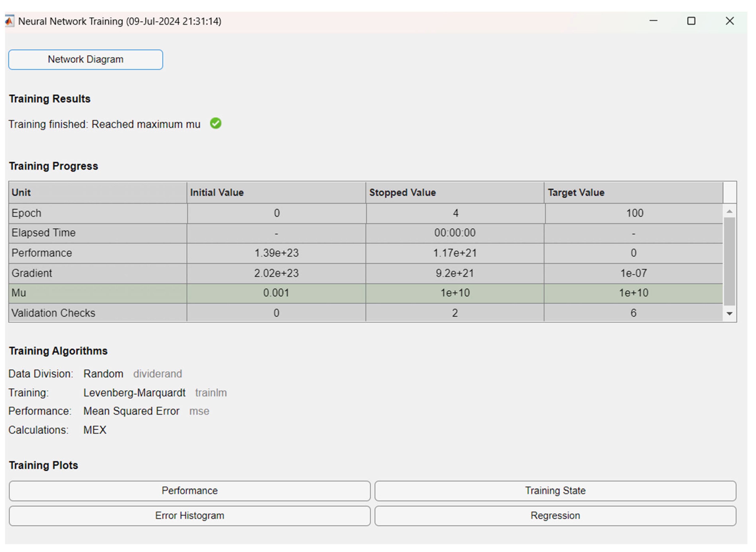Click the Elapsed Time row
Image resolution: width=756 pixels, height=552 pixels.
tap(97, 233)
